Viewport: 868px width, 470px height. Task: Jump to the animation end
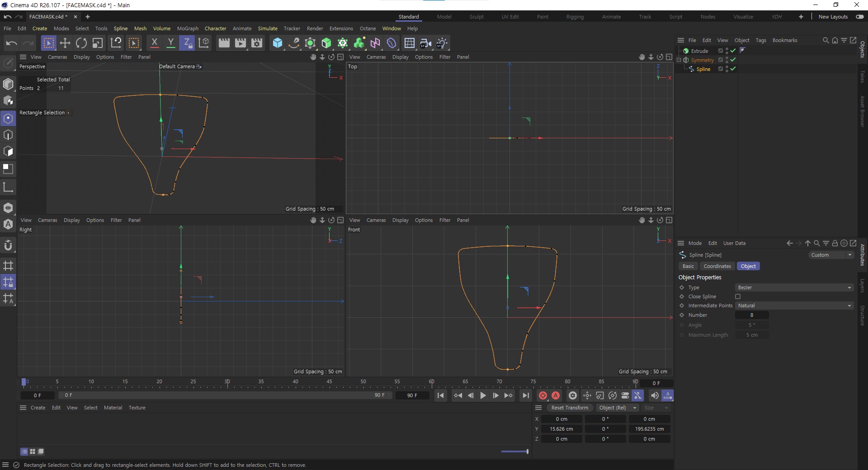click(x=525, y=395)
